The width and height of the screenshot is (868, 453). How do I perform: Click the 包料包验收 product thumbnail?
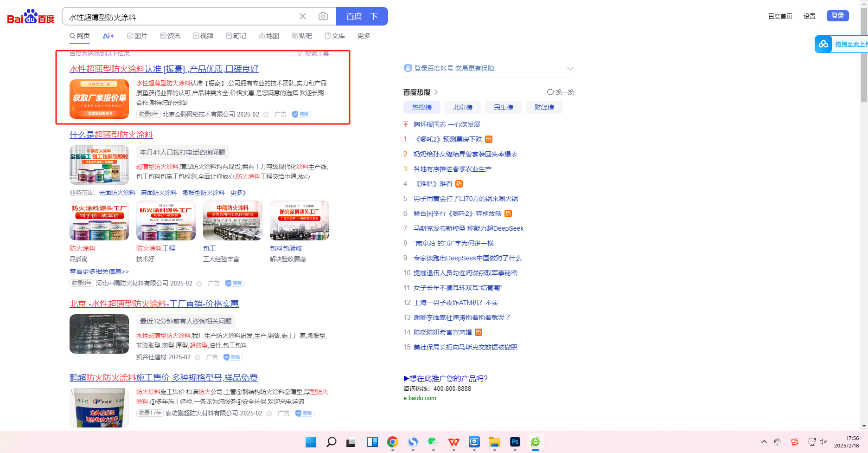tap(300, 220)
